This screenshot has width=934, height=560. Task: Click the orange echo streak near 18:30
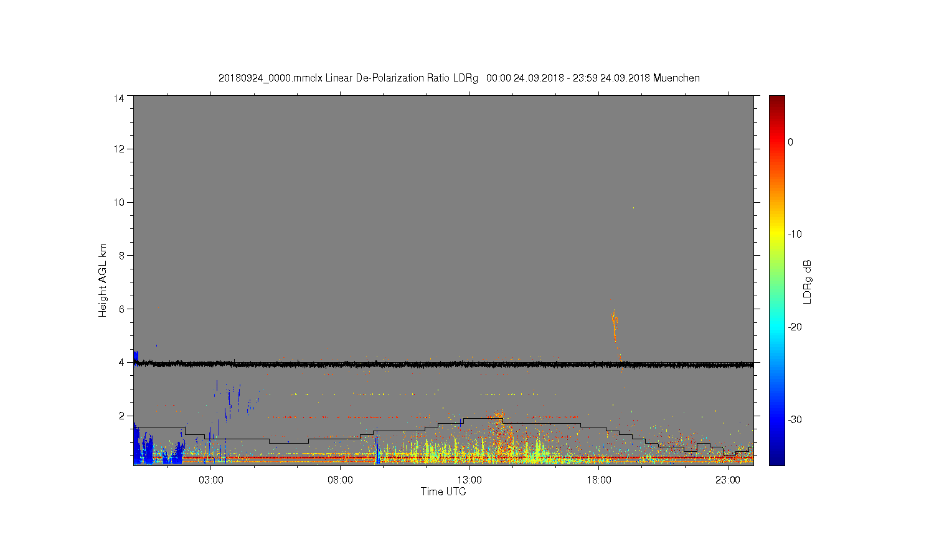click(x=615, y=328)
